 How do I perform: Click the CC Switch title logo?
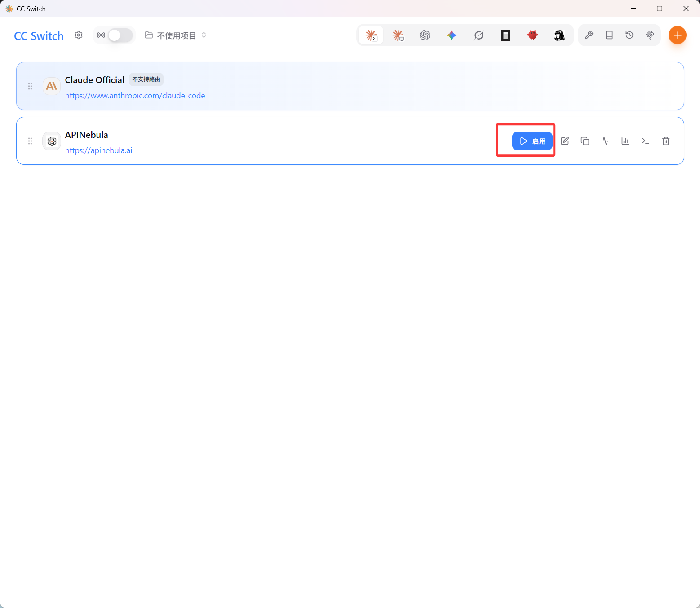39,36
